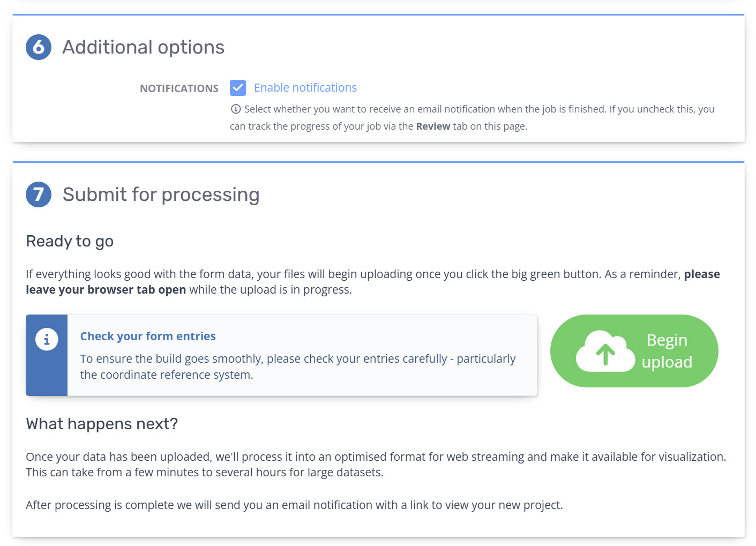Click the coordinate reference system reminder text
This screenshot has width=756, height=546.
298,367
